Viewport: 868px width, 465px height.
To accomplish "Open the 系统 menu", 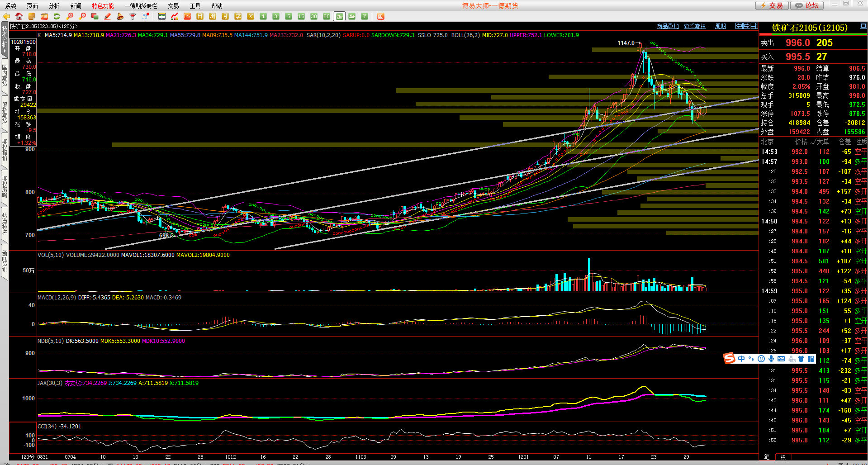I will [11, 6].
